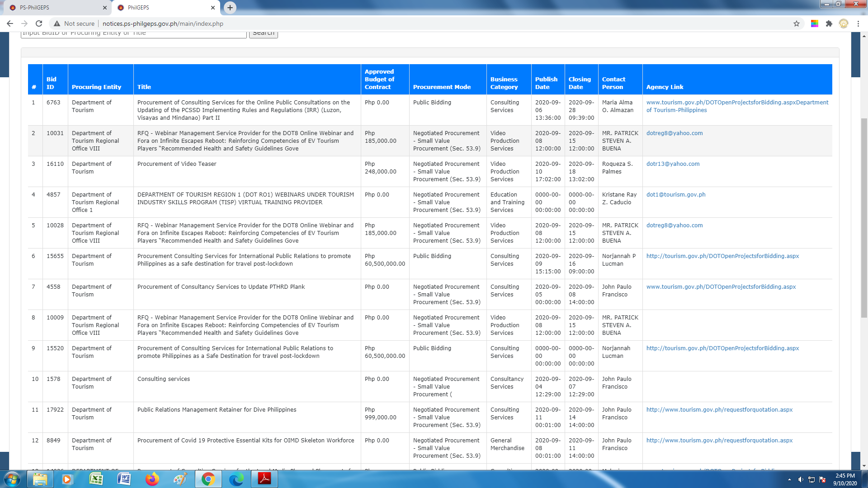
Task: Click the page vertical scrollbar thumb
Action: click(x=864, y=217)
